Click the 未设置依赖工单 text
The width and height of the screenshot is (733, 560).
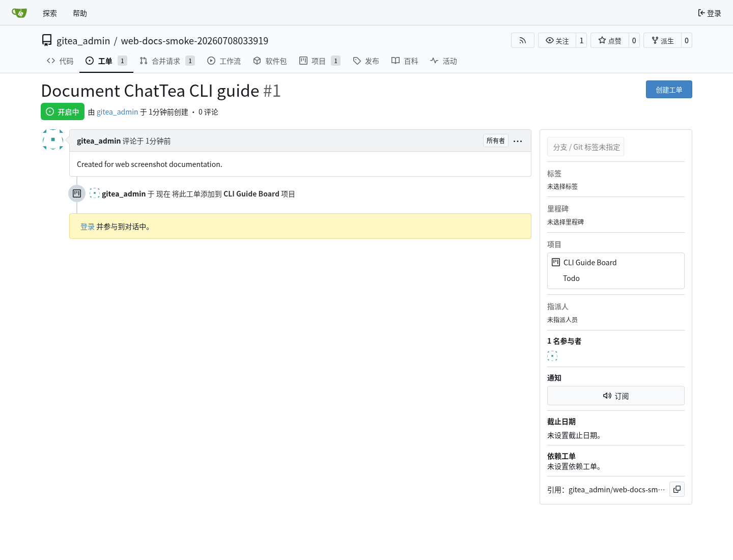(x=574, y=466)
